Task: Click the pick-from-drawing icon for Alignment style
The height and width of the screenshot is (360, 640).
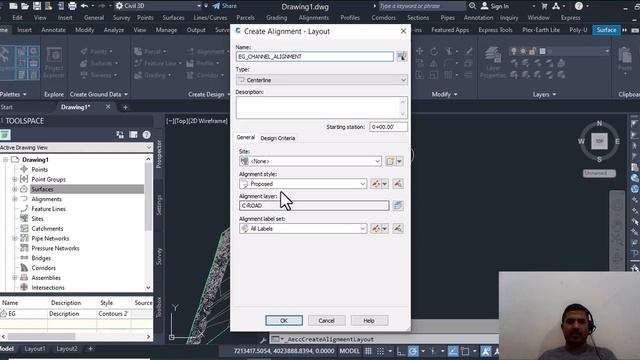Action: click(398, 184)
